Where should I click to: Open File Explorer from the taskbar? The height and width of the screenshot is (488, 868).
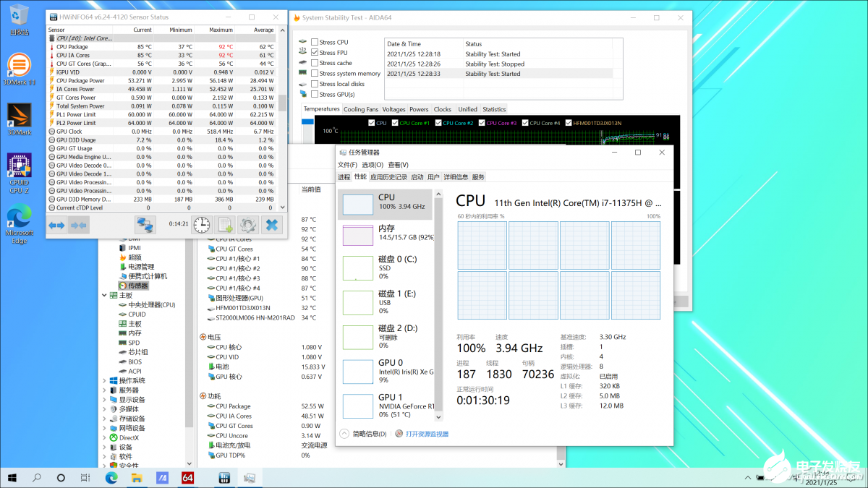point(137,477)
